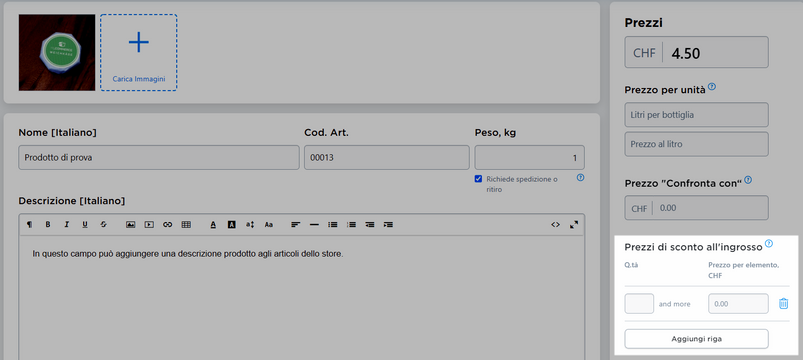Open the paragraph format dropdown
This screenshot has height=360, width=803.
click(x=29, y=224)
